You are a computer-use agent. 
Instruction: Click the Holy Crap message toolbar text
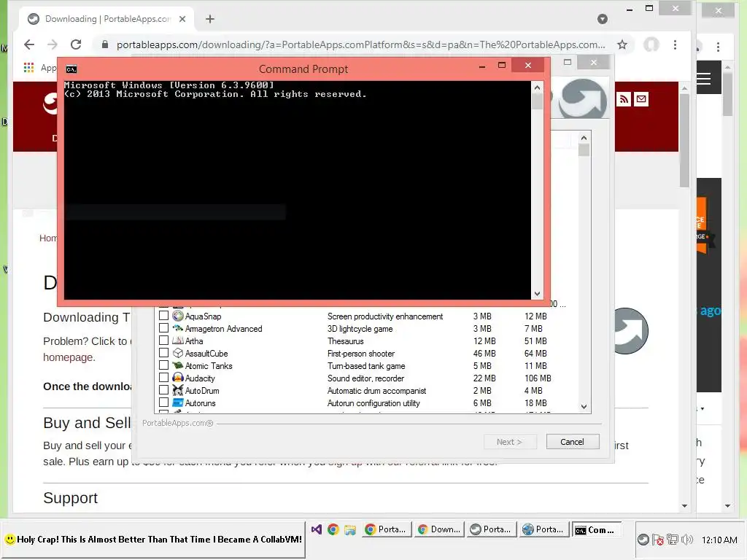(x=159, y=540)
